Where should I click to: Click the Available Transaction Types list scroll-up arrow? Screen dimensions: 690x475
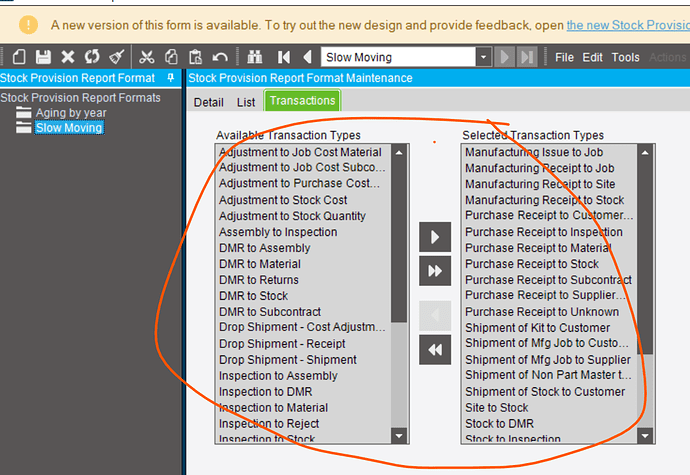tap(399, 153)
